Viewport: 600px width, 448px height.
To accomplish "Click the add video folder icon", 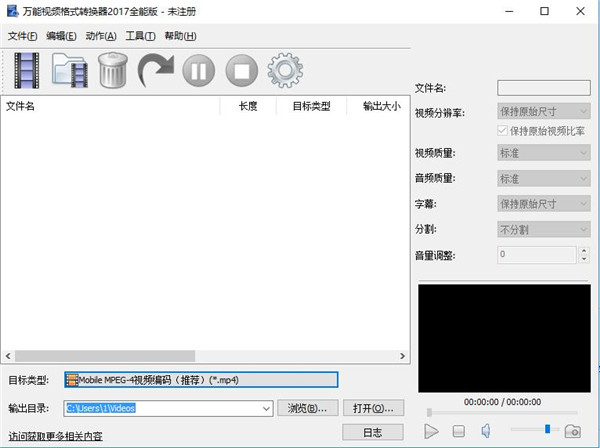I will tap(70, 70).
